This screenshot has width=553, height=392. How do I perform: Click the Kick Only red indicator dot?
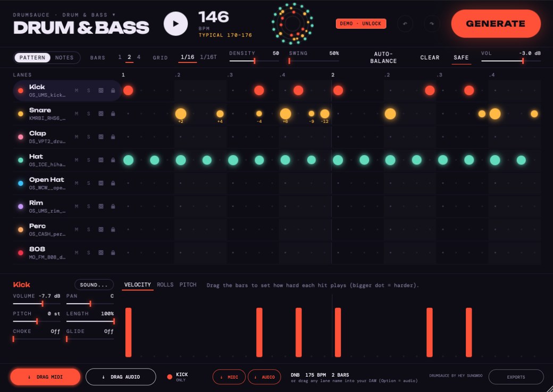click(170, 377)
